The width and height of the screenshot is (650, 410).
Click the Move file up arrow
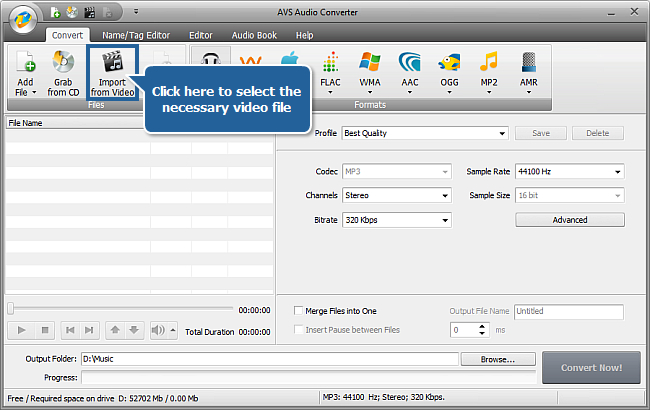click(x=115, y=330)
